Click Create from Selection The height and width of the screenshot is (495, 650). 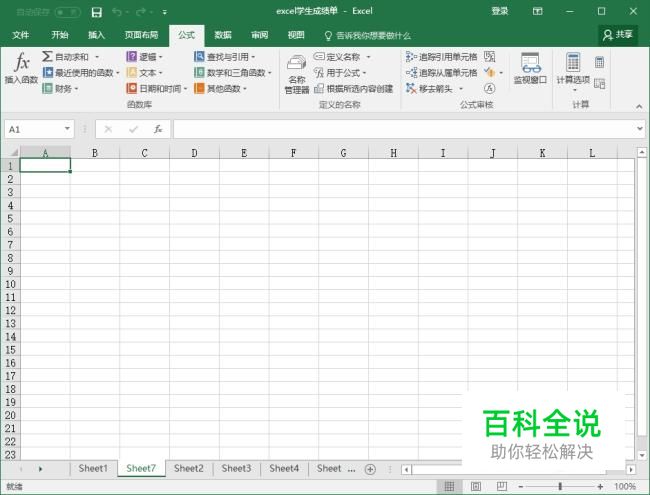coord(354,88)
